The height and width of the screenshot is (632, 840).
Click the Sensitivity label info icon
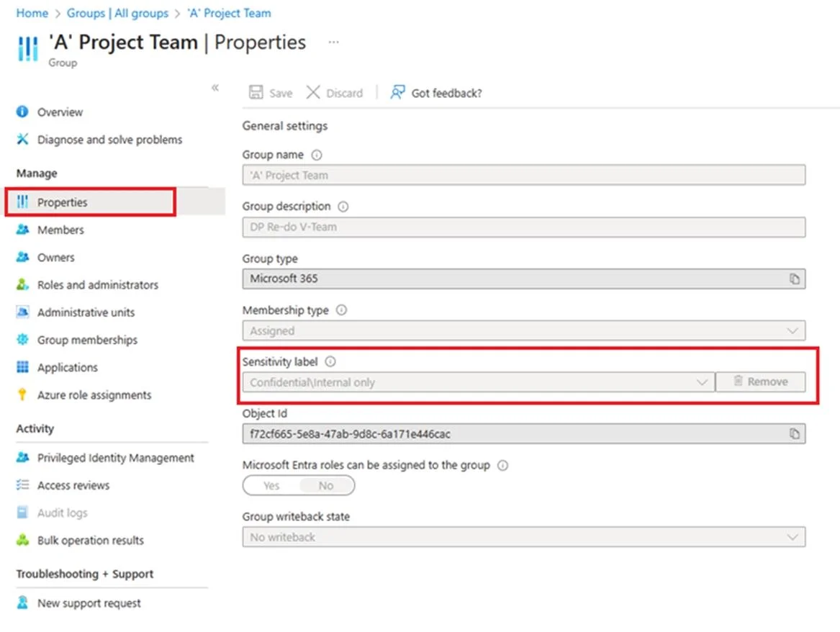330,361
